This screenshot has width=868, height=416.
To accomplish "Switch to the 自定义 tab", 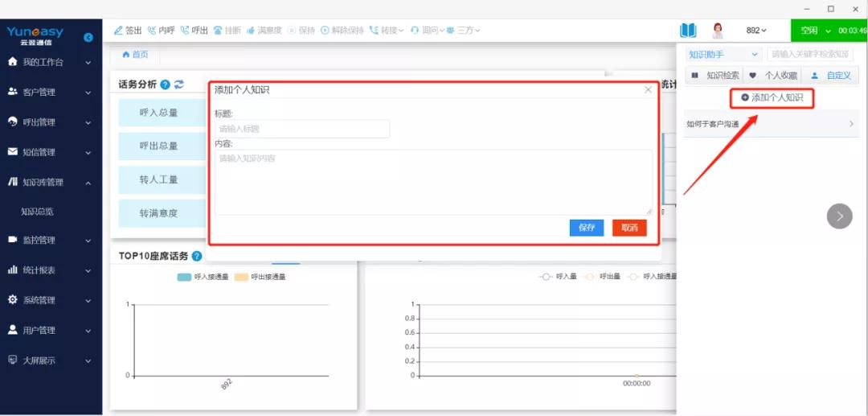I will pos(830,76).
